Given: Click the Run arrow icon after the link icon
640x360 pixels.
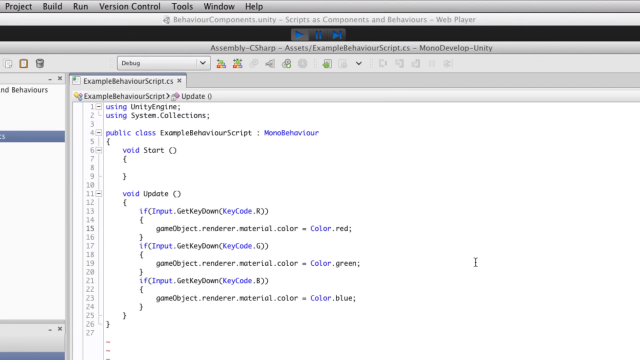Looking at the screenshot, I should (x=270, y=64).
